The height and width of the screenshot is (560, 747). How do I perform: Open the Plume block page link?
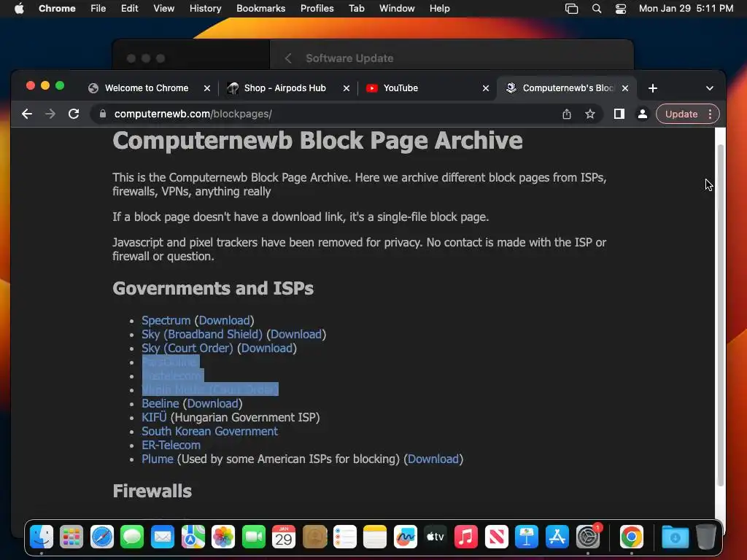(x=158, y=459)
